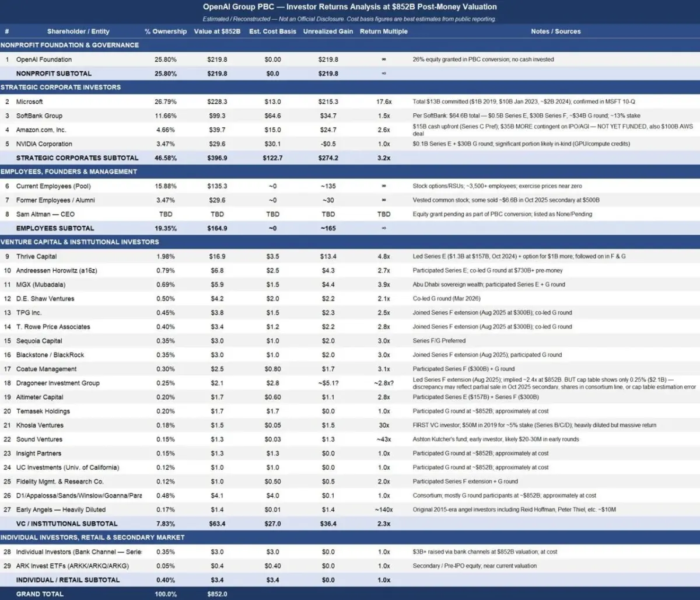Screen dimensions: 700x600
Task: Click the 'Sam Altman — CEO' cell
Action: pos(45,214)
